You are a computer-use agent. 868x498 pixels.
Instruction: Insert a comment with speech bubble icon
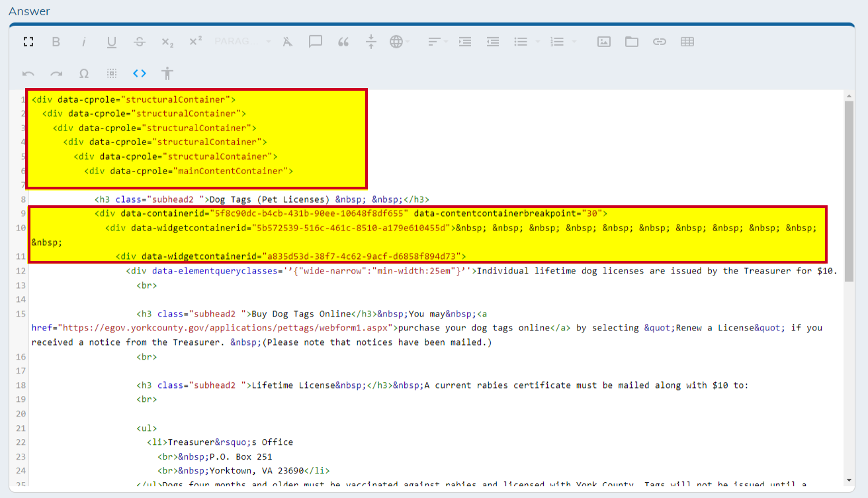[x=316, y=42]
